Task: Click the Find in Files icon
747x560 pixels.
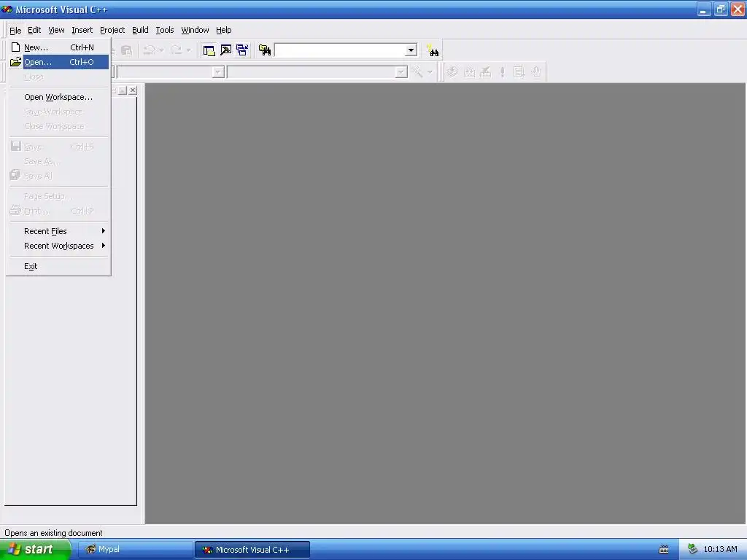Action: coord(264,50)
